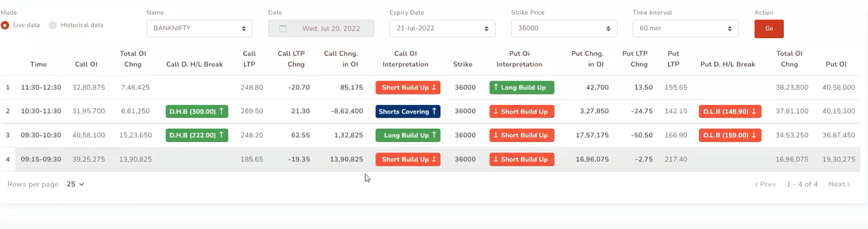868x229 pixels.
Task: Click the D.L.B (148.90) badge
Action: [730, 111]
